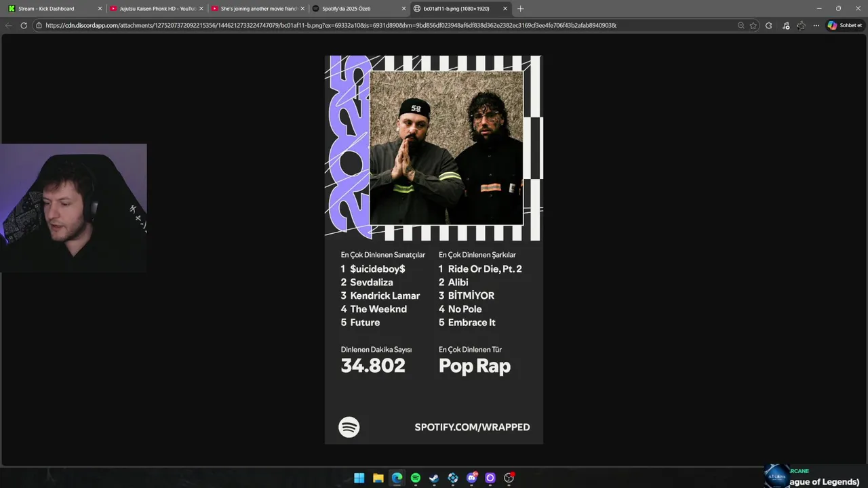Viewport: 868px width, 488px height.
Task: Click the artist name Future
Action: click(x=365, y=323)
